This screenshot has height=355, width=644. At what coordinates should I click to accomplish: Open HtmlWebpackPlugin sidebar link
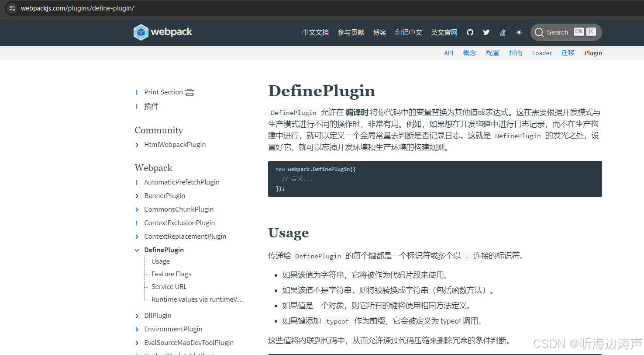click(x=175, y=145)
